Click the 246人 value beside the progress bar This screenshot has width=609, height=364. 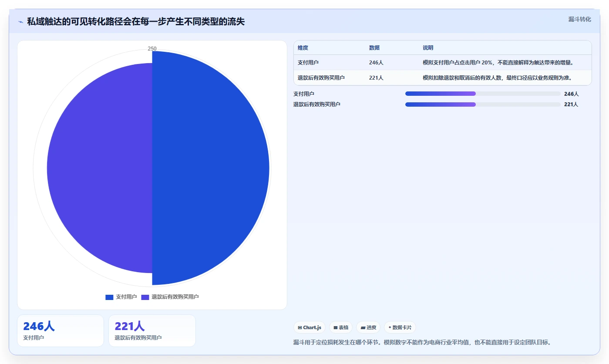coord(571,94)
